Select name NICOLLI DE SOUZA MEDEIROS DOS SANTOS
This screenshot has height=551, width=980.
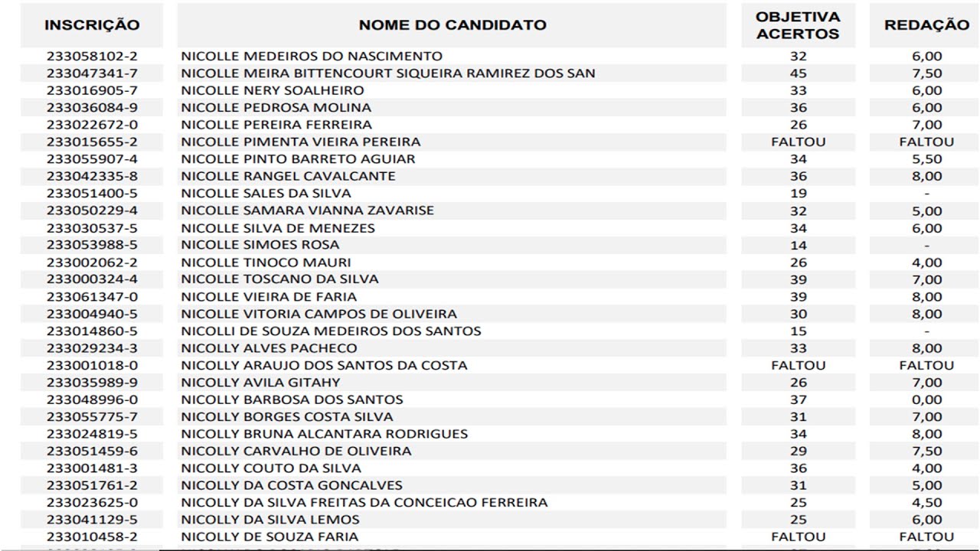click(331, 331)
